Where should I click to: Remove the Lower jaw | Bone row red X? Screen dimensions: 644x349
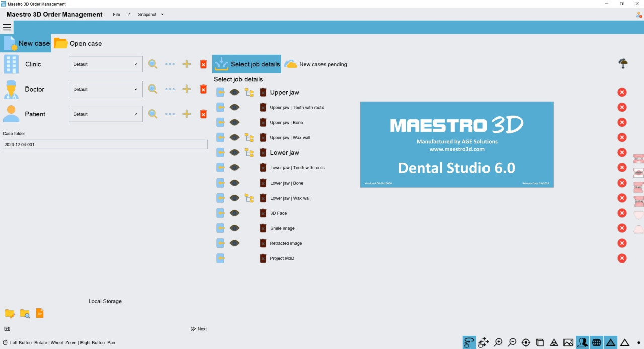[622, 183]
